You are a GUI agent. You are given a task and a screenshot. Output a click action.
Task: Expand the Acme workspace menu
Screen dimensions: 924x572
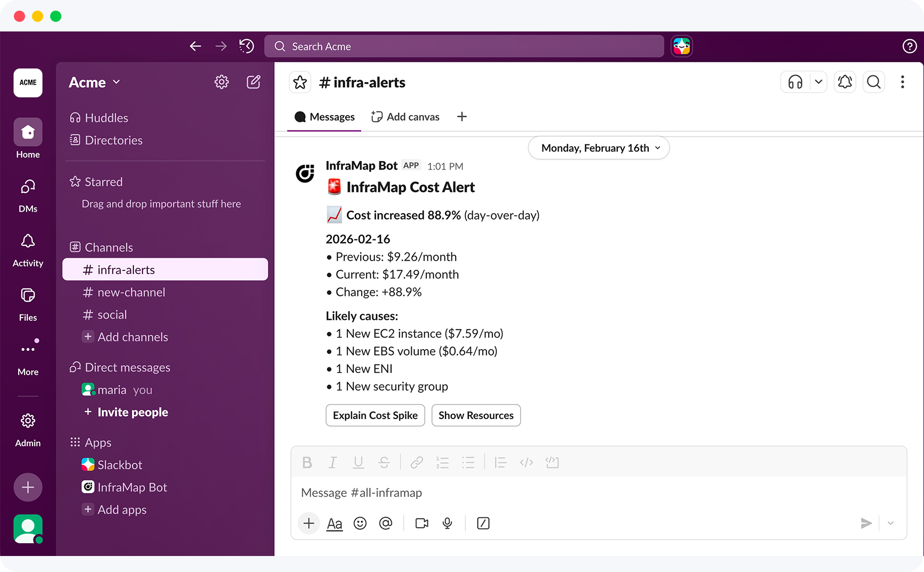coord(94,83)
